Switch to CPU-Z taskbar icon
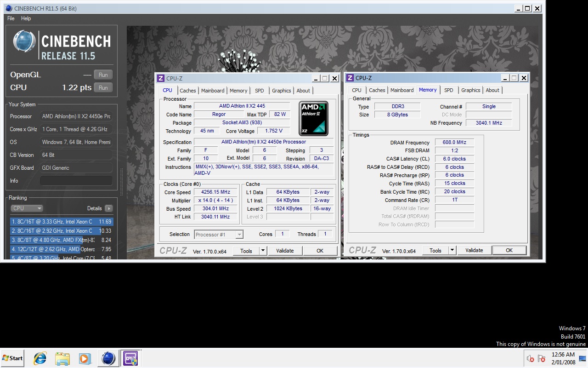588x368 pixels. (130, 358)
